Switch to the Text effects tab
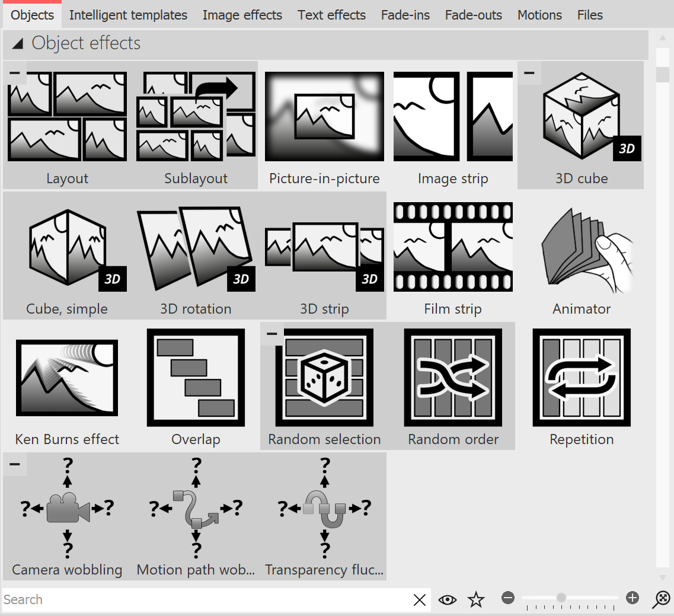This screenshot has width=674, height=616. tap(331, 15)
